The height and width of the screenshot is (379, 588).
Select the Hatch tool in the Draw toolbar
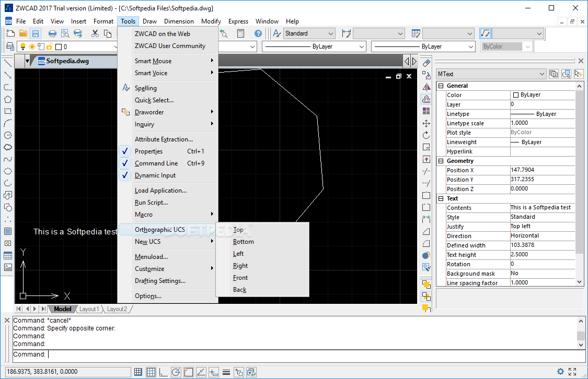tap(7, 231)
